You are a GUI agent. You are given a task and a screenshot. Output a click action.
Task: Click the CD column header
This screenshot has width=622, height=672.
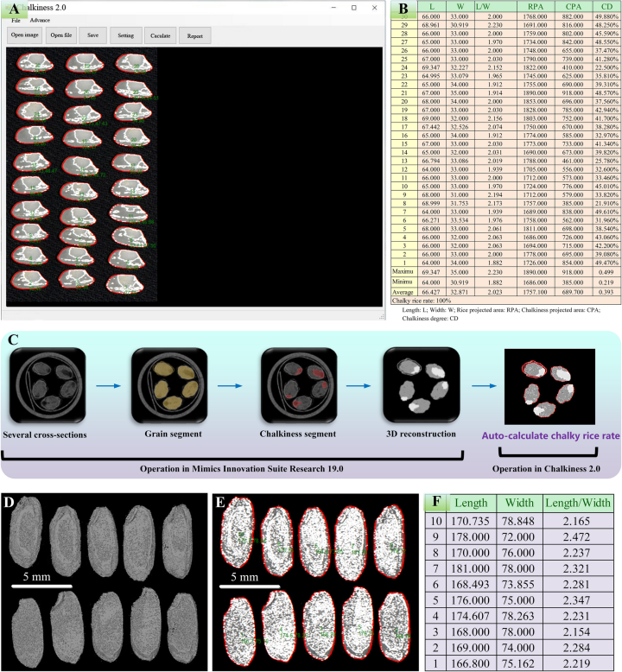click(605, 8)
